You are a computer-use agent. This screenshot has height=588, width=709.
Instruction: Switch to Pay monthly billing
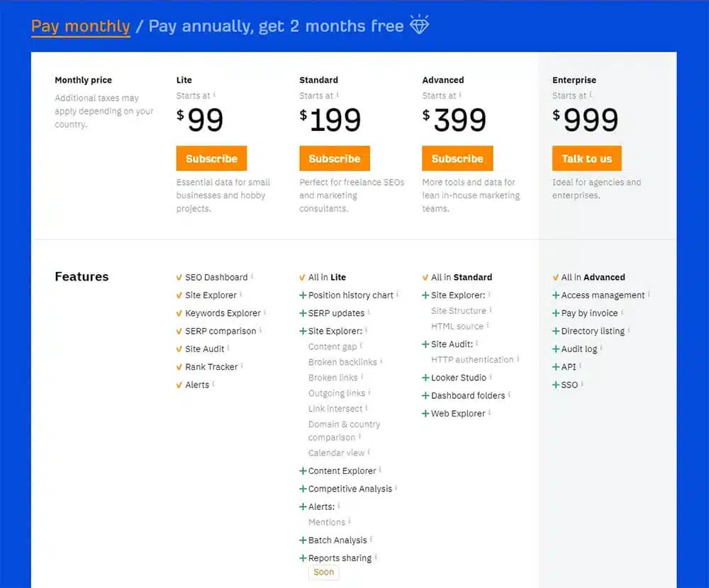click(81, 26)
